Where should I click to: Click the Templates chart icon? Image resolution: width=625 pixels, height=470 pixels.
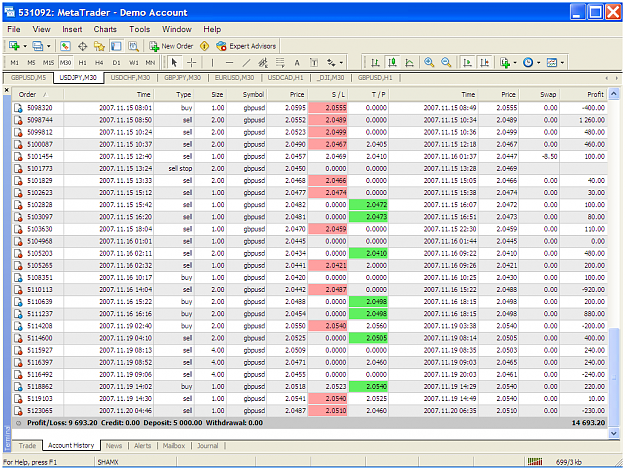552,63
